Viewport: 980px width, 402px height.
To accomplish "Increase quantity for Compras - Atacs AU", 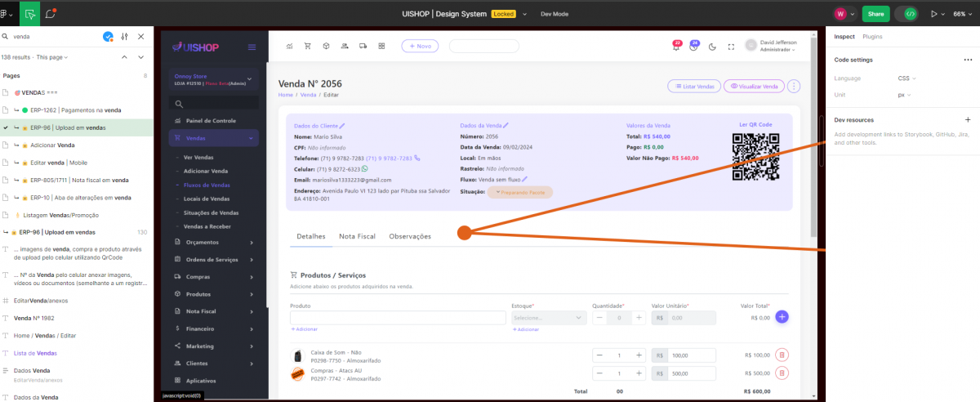I will tap(639, 373).
